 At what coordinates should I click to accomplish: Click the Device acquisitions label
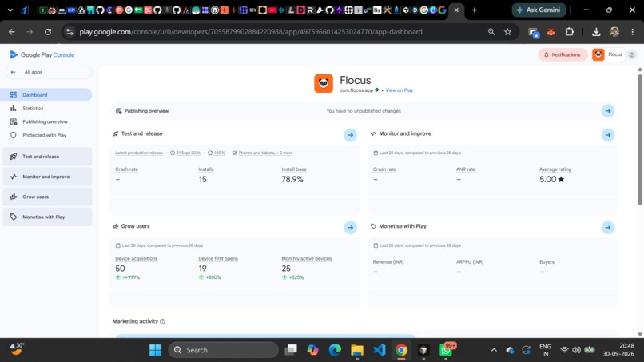137,258
